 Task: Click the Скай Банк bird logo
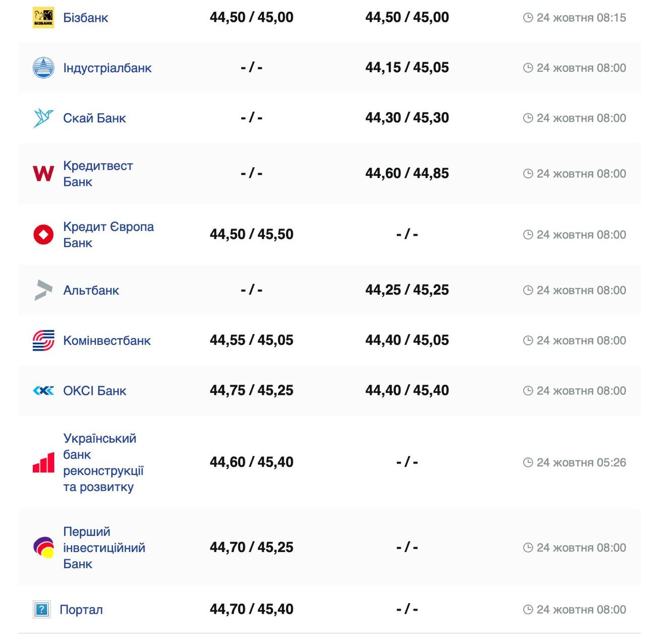43,118
